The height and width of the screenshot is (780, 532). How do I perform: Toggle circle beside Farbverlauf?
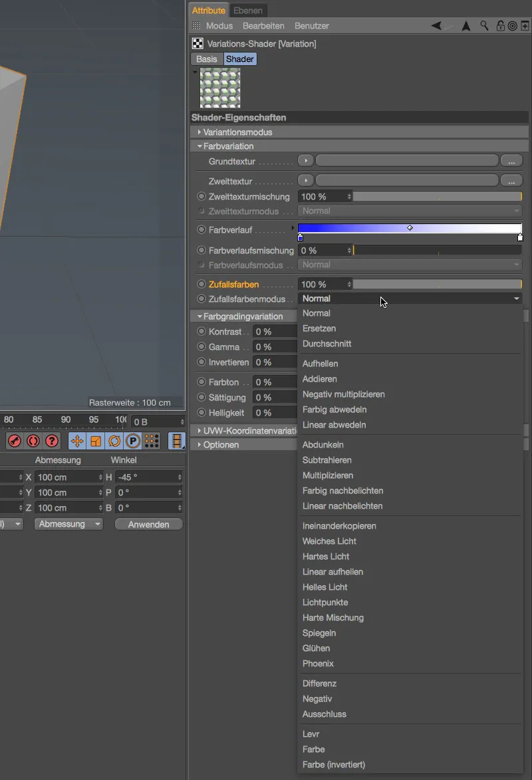(x=201, y=230)
